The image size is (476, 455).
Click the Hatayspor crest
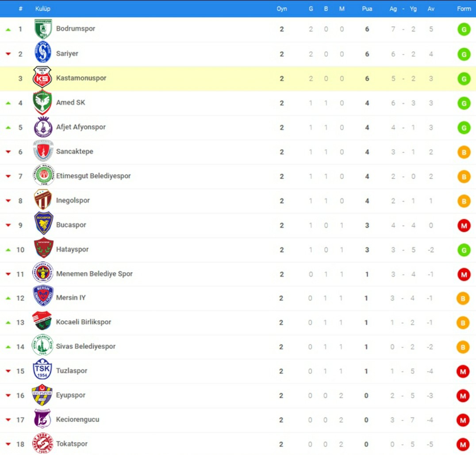[44, 248]
